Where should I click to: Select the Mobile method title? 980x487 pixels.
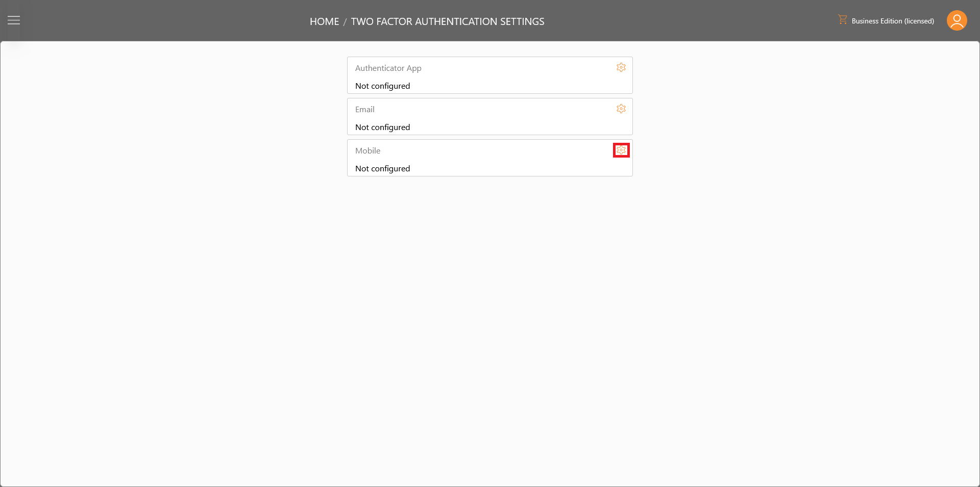[367, 150]
